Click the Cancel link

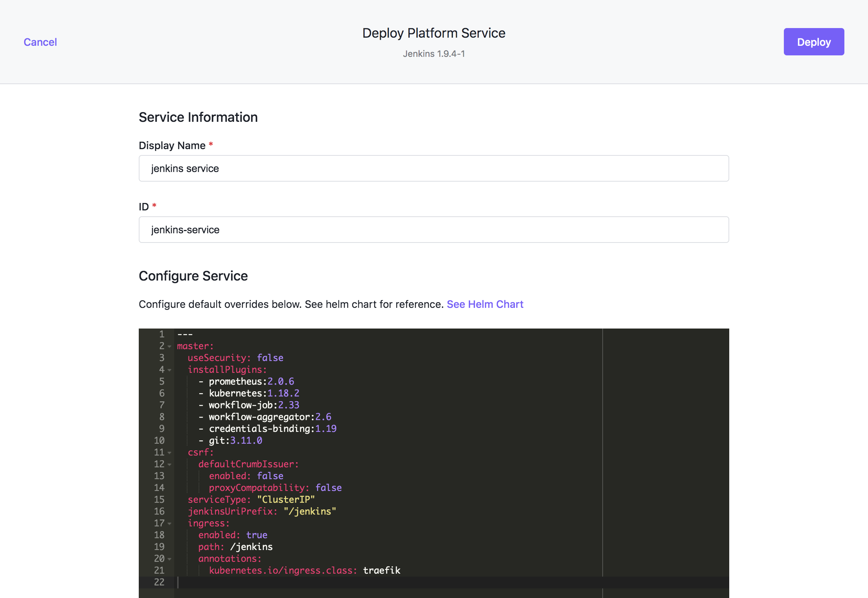coord(40,42)
